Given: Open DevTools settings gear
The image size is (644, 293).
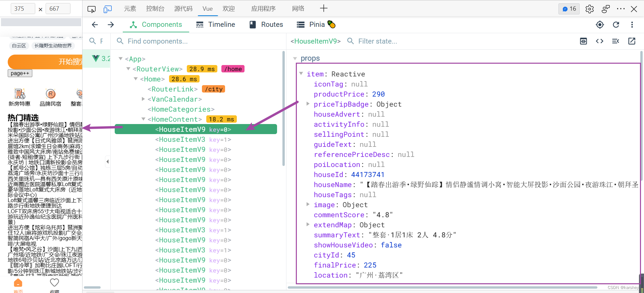Looking at the screenshot, I should (x=590, y=9).
